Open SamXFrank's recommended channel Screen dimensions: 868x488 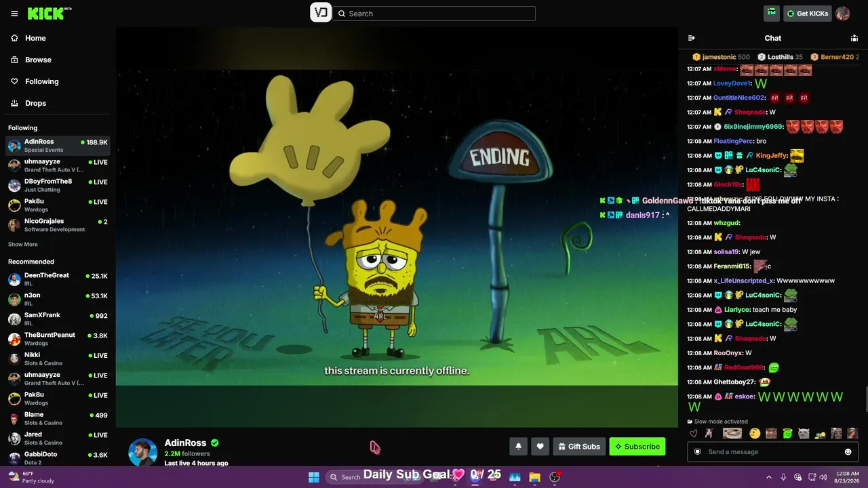[x=58, y=319]
